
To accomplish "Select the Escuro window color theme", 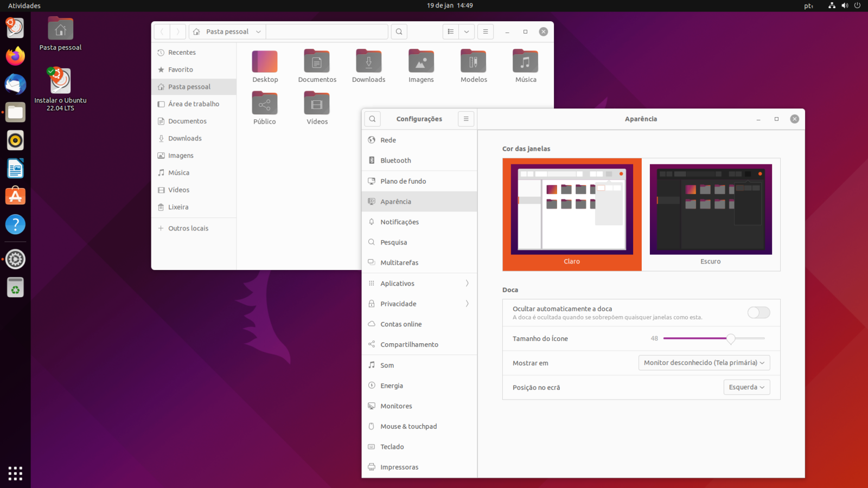I will [710, 209].
